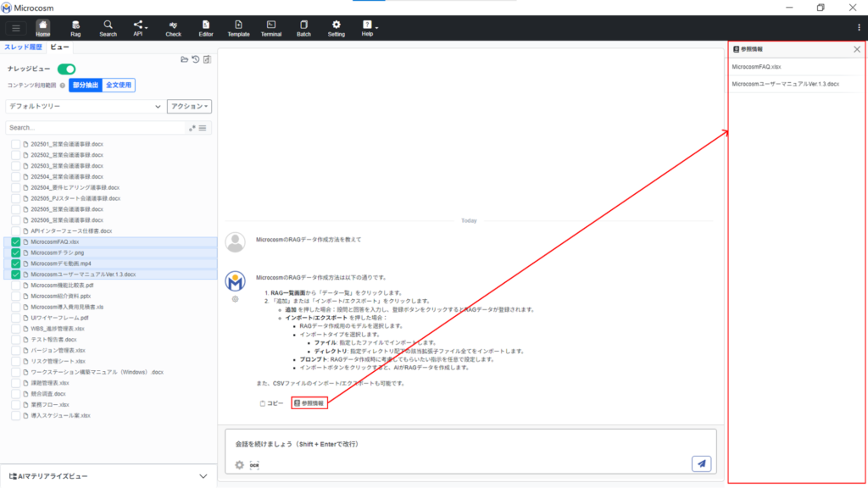This screenshot has height=488, width=868.
Task: Click the help icon beside コンテンツ利用範囲
Action: click(63, 86)
